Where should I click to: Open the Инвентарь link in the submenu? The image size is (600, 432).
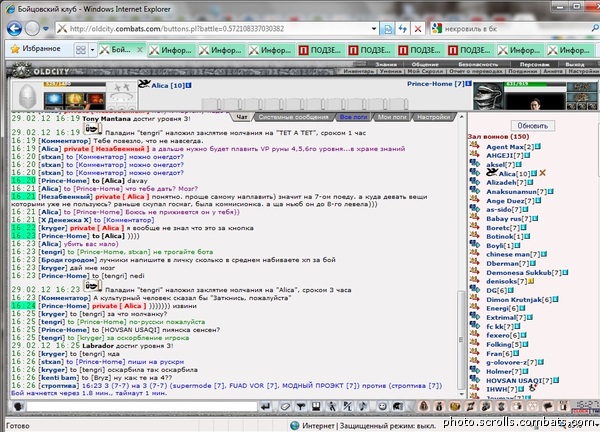click(359, 71)
